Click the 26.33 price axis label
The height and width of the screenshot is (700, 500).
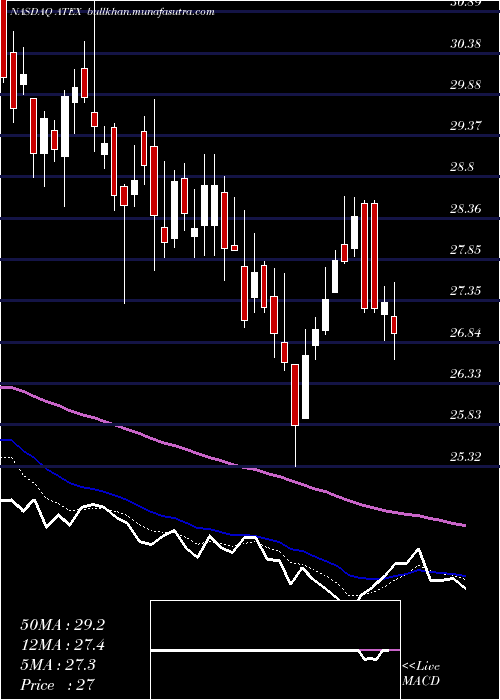click(465, 374)
